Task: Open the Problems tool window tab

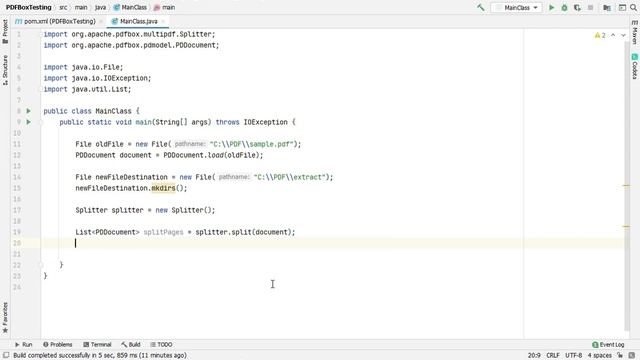Action: click(x=58, y=344)
